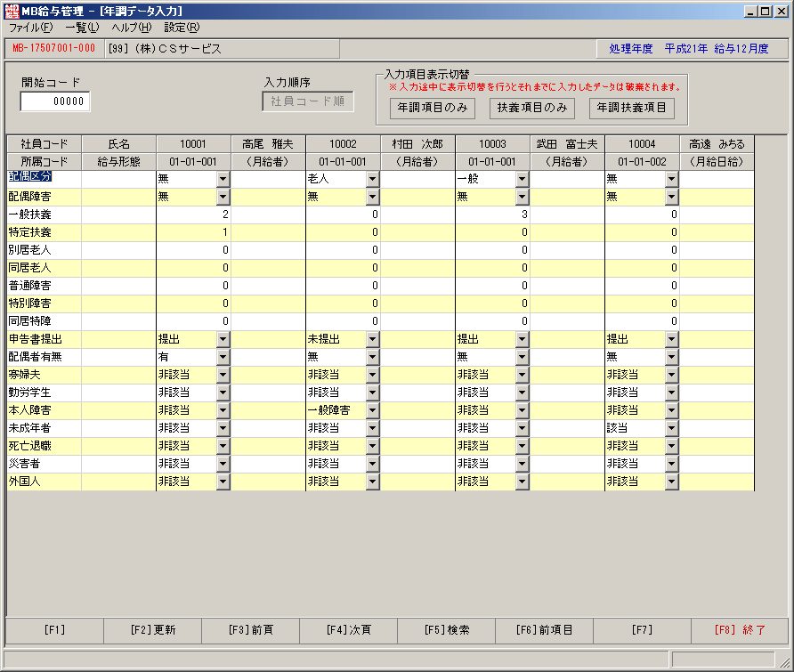Go to previous page with [F3]前頁
The image size is (794, 672).
251,630
